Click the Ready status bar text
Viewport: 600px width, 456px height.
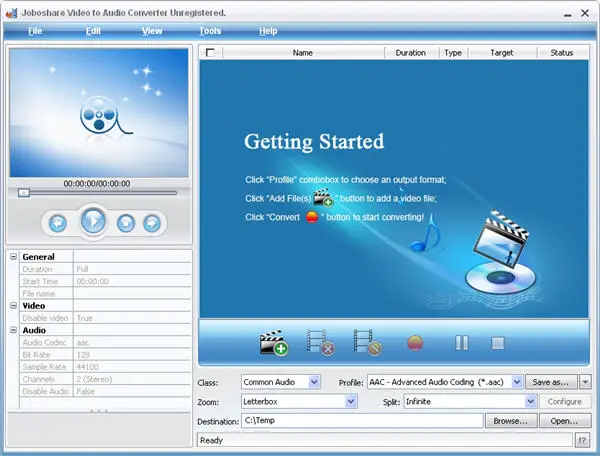tap(211, 440)
